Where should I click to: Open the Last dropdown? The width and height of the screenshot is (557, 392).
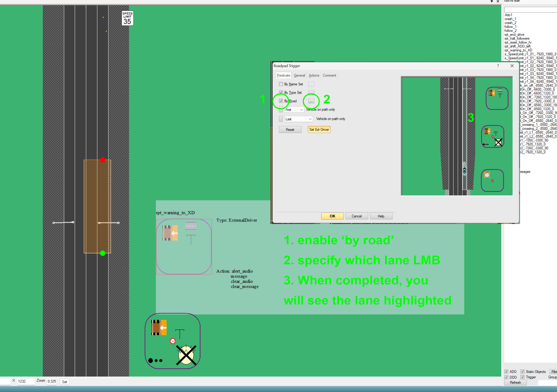pos(299,119)
